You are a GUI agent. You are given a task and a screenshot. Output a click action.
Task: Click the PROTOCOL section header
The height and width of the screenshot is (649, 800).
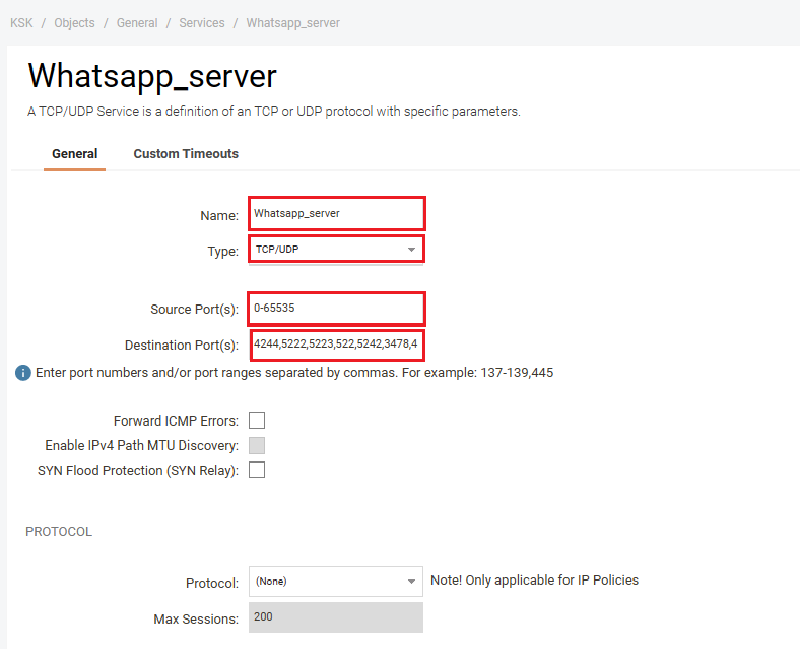click(58, 532)
